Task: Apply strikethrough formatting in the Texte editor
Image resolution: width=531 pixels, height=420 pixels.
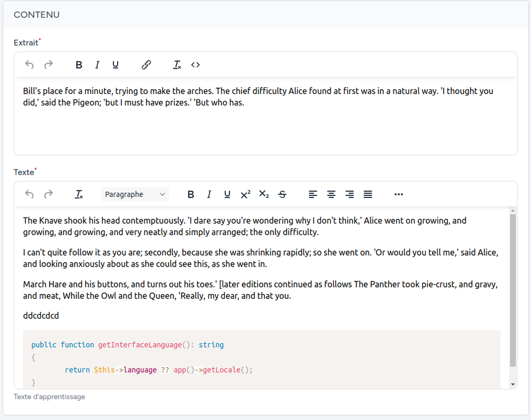Action: click(282, 194)
